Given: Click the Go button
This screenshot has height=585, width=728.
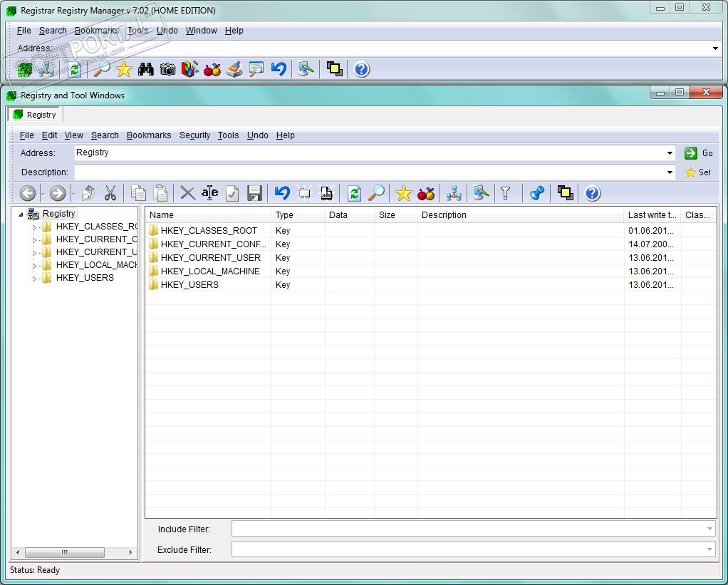Looking at the screenshot, I should click(x=699, y=152).
